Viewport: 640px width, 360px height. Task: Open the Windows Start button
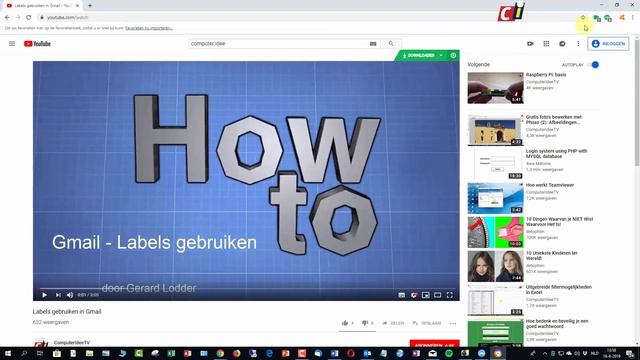coord(7,353)
